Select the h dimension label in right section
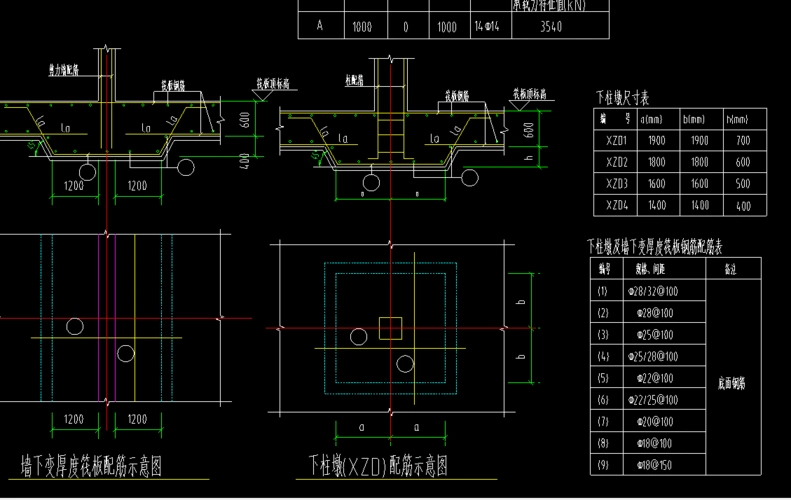The height and width of the screenshot is (500, 791). (x=529, y=157)
